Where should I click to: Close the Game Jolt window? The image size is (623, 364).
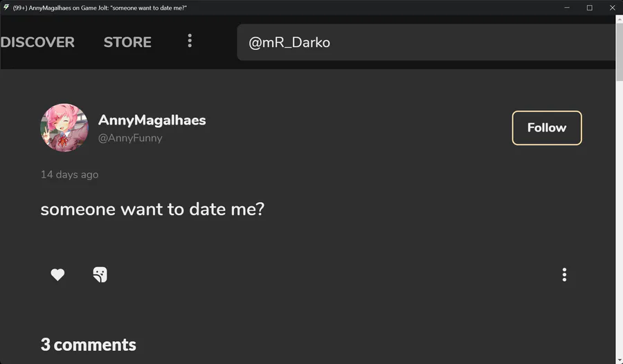point(611,8)
